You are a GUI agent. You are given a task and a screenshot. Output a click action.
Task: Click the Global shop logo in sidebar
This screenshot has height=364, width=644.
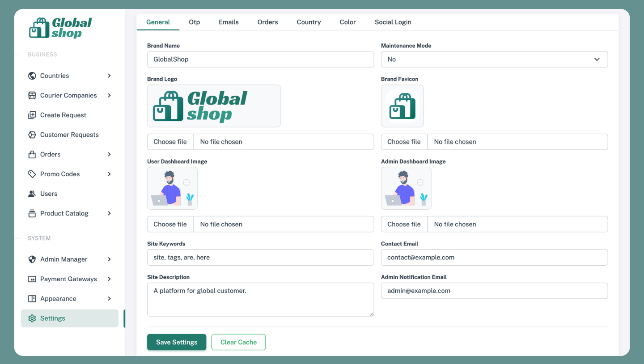[60, 28]
